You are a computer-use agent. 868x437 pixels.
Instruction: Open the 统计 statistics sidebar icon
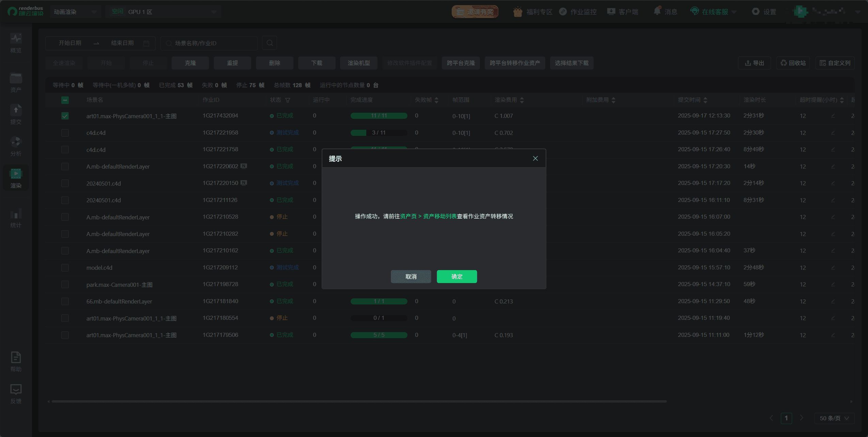point(16,218)
